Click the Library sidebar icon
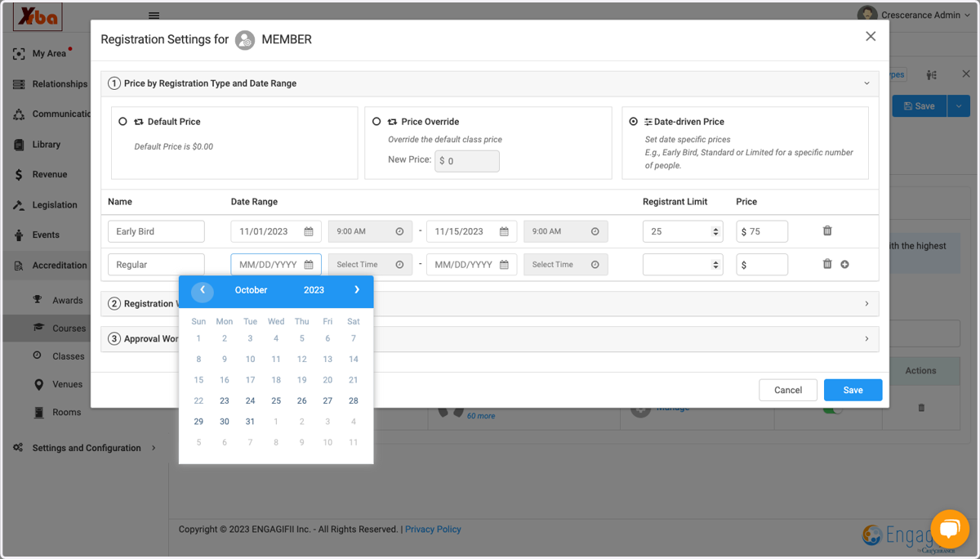This screenshot has height=559, width=980. pos(19,145)
